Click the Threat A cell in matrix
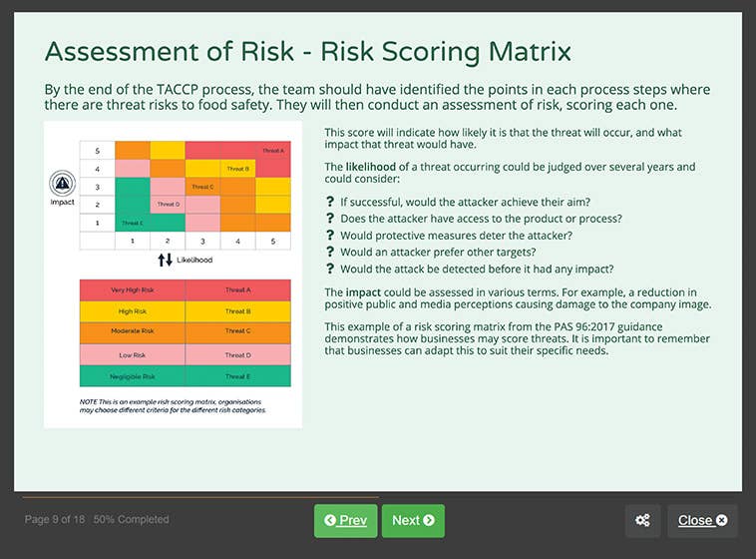The image size is (756, 559). (x=272, y=151)
